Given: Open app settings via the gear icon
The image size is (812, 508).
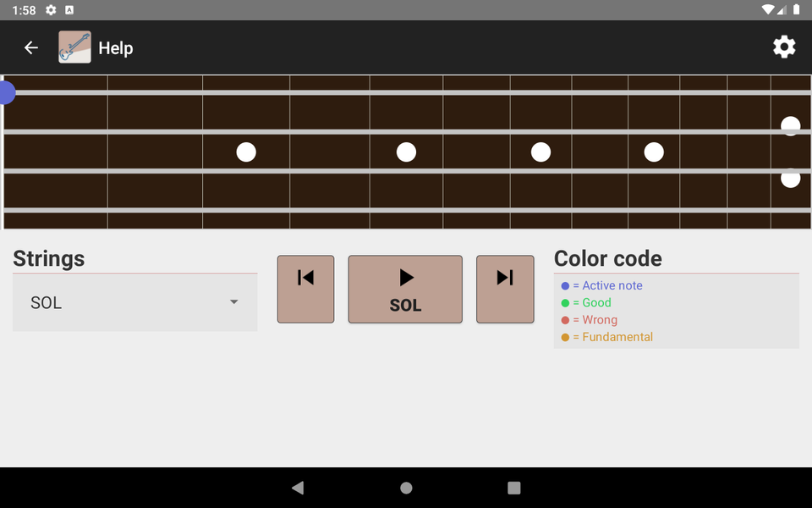Looking at the screenshot, I should 784,47.
